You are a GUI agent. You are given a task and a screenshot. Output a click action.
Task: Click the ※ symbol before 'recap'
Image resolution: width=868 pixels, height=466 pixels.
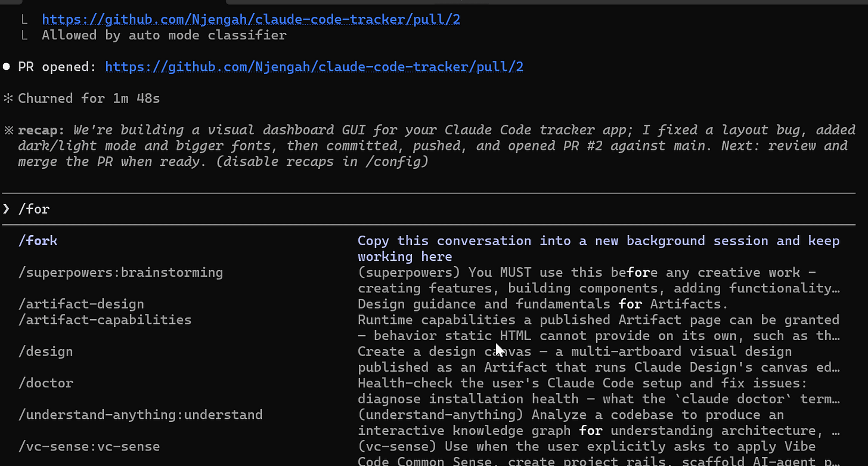tap(8, 130)
